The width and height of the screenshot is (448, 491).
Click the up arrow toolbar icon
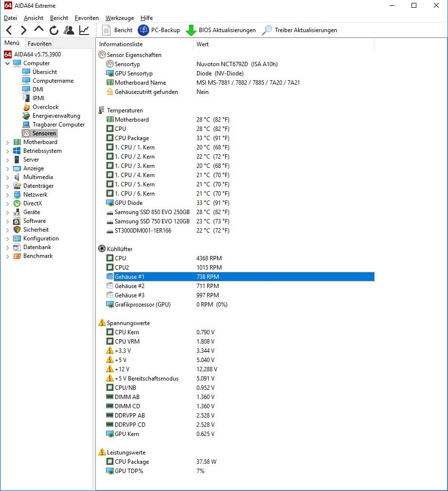point(39,29)
